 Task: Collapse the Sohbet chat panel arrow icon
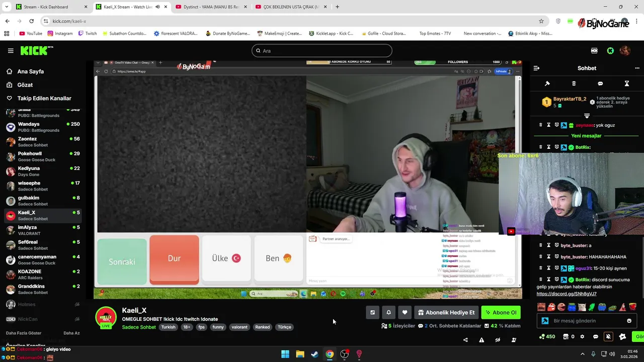pyautogui.click(x=536, y=68)
